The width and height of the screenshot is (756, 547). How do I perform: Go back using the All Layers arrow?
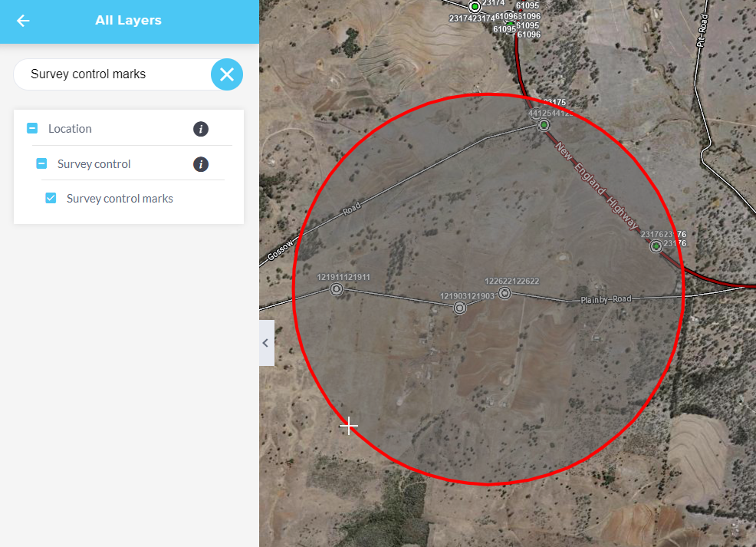(x=23, y=21)
